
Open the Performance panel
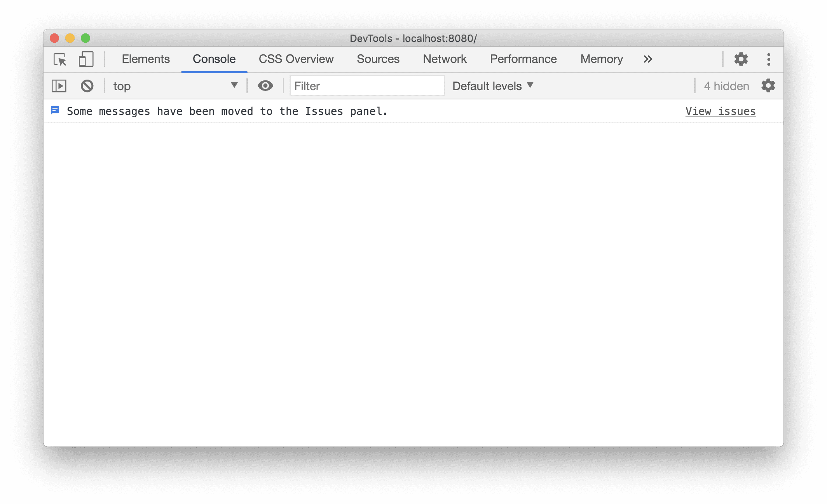523,58
